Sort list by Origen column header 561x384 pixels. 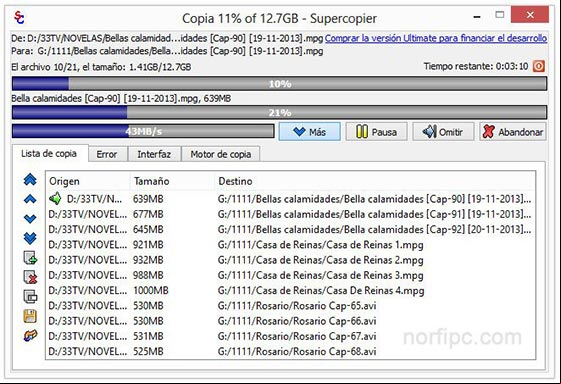coord(88,181)
